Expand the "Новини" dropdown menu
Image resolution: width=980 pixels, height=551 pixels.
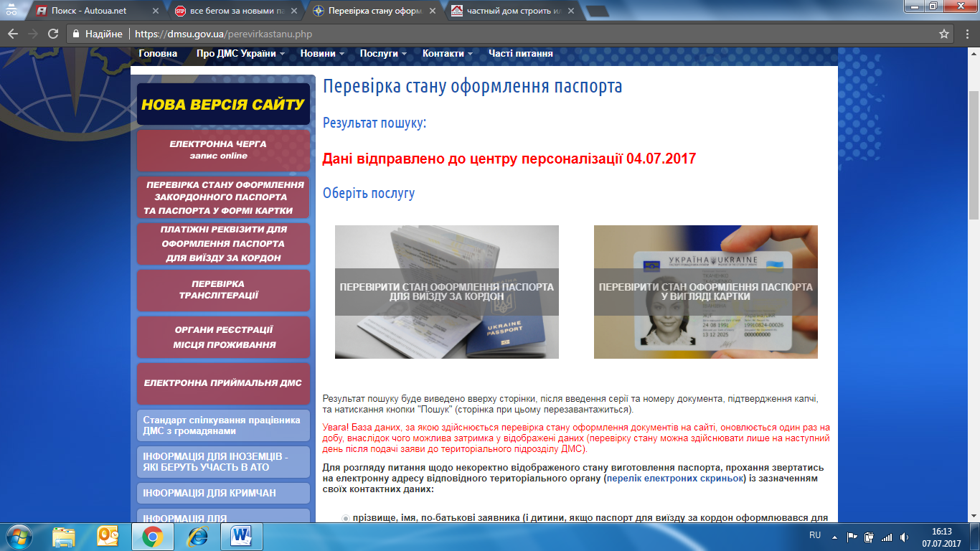322,54
